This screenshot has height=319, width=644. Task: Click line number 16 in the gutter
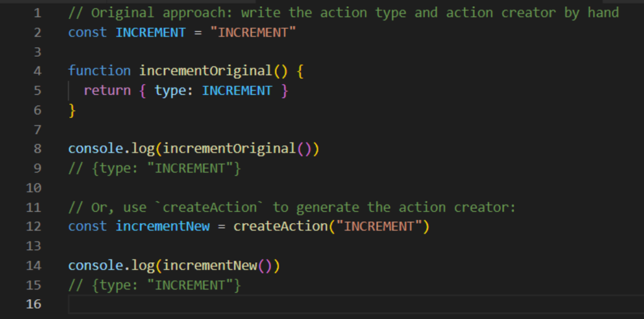34,304
